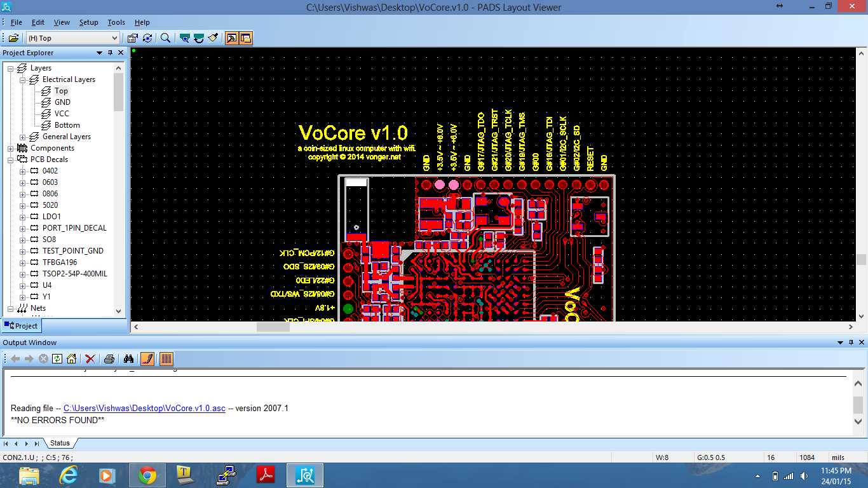Open Find with the binoculars icon
The image size is (868, 488).
coord(128,358)
